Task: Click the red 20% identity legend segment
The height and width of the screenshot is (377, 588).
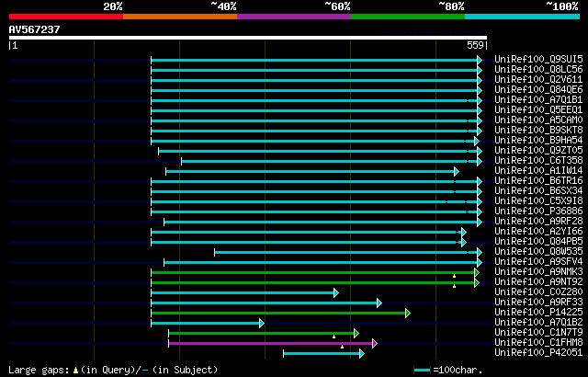Action: click(66, 17)
